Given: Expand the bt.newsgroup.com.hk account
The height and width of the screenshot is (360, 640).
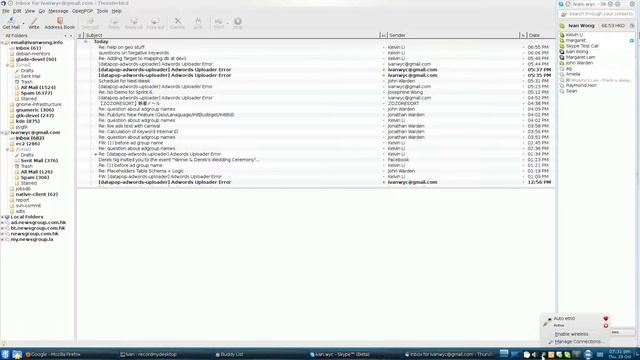Looking at the screenshot, I should 2,229.
